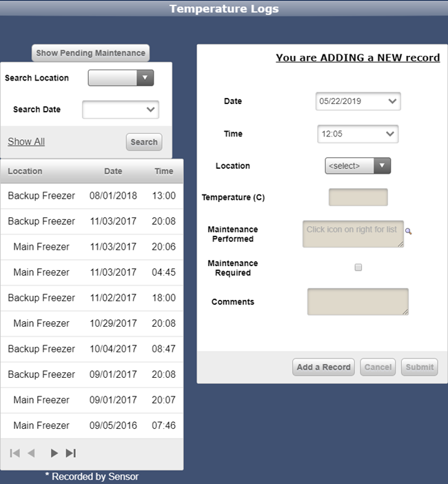Sort by the Date column header
This screenshot has width=448, height=484.
click(113, 171)
